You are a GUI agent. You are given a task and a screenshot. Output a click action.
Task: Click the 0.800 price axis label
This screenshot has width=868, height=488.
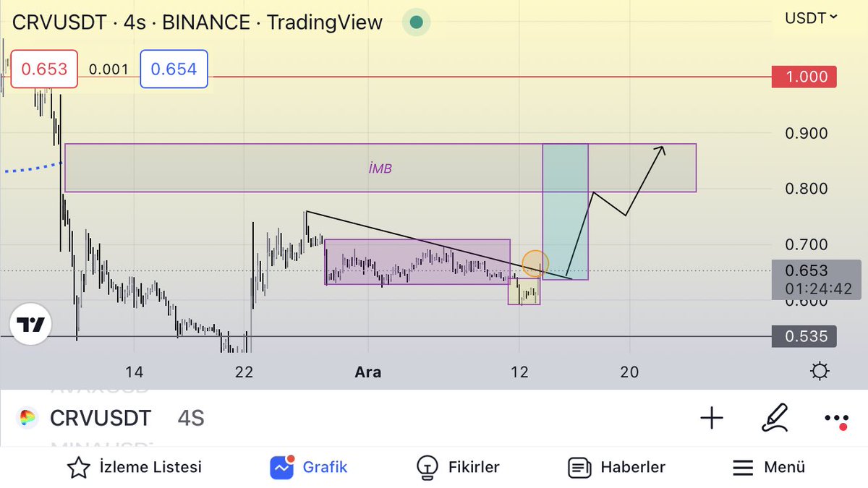coord(806,189)
